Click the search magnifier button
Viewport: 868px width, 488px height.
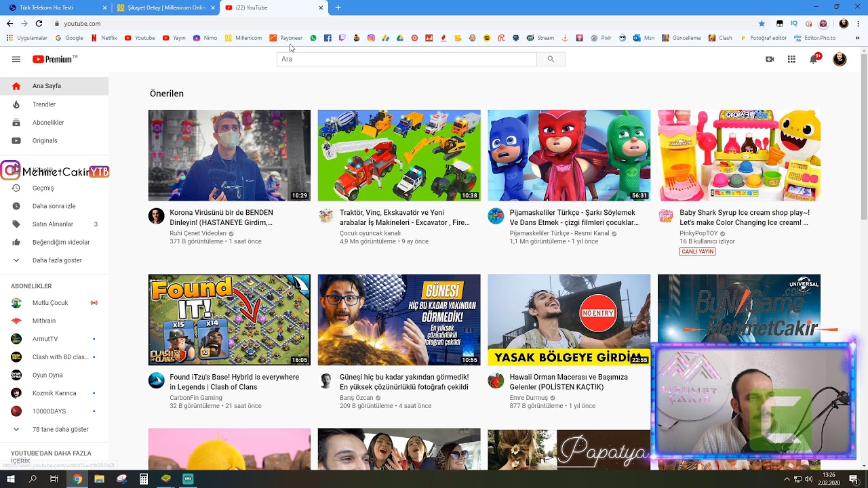(551, 59)
